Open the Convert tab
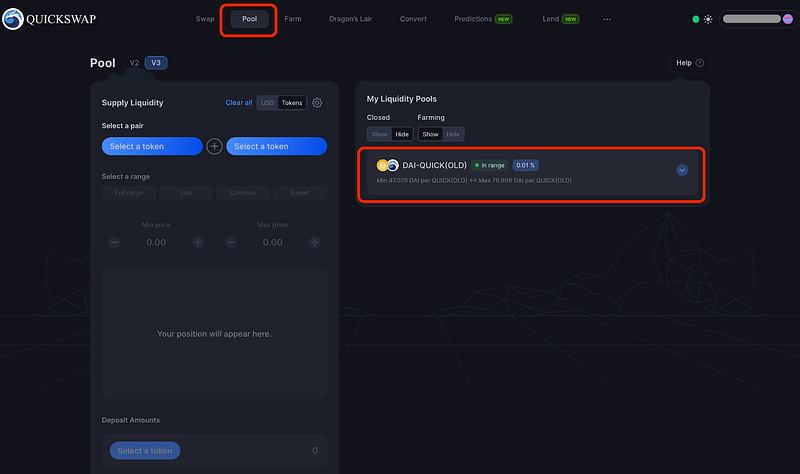The image size is (800, 474). pyautogui.click(x=413, y=19)
